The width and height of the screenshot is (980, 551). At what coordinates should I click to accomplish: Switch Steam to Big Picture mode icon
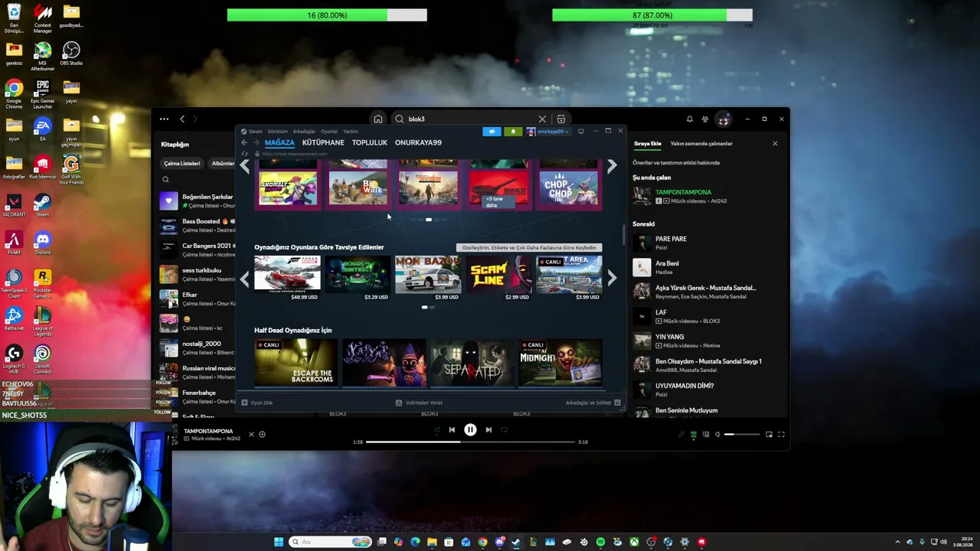pyautogui.click(x=581, y=132)
